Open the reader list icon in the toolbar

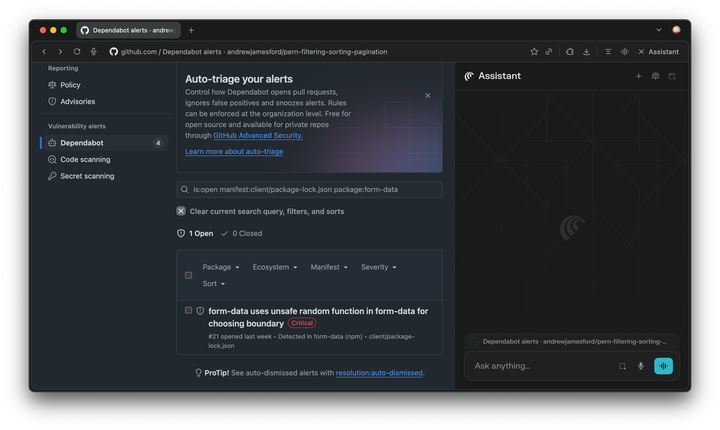pos(608,52)
